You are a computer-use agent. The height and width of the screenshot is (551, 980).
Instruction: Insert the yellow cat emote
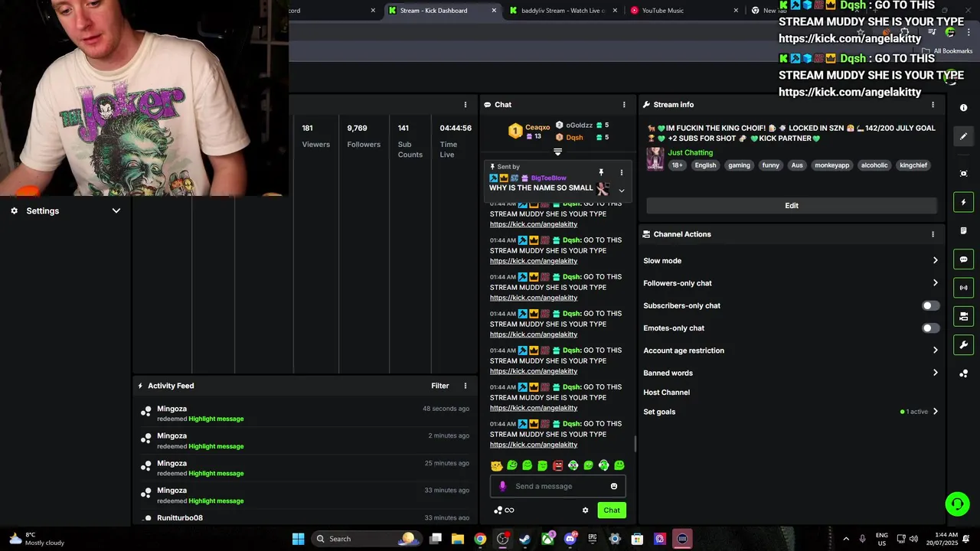click(x=496, y=465)
